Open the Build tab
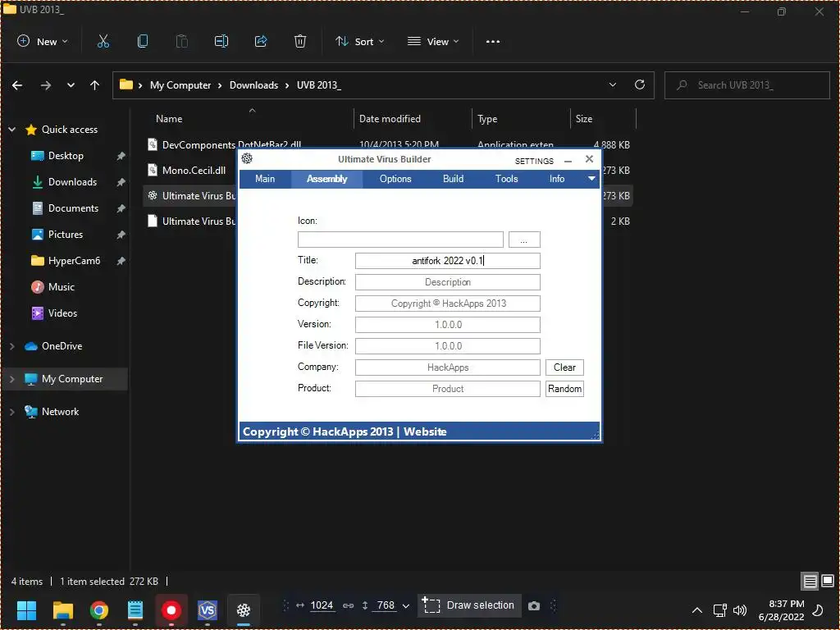The image size is (840, 630). tap(453, 179)
